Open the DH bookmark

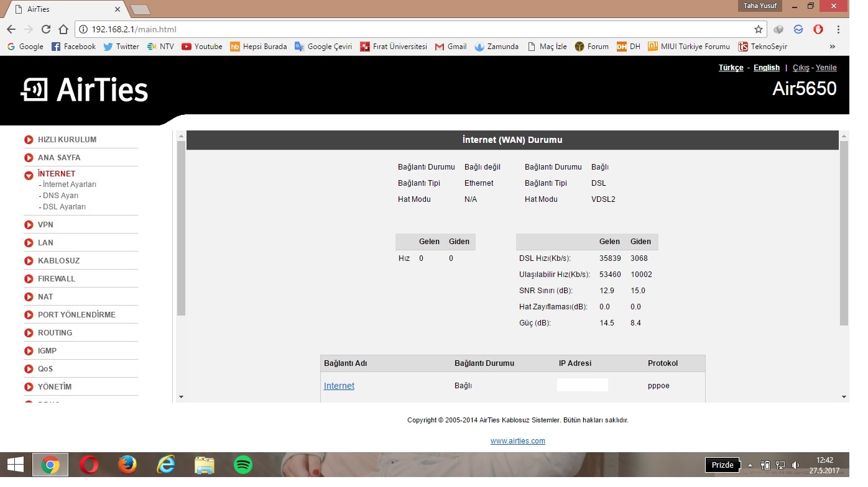click(x=629, y=47)
